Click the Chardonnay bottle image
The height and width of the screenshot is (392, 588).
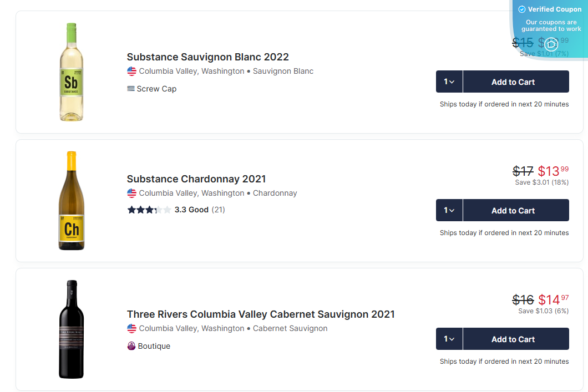(x=72, y=201)
